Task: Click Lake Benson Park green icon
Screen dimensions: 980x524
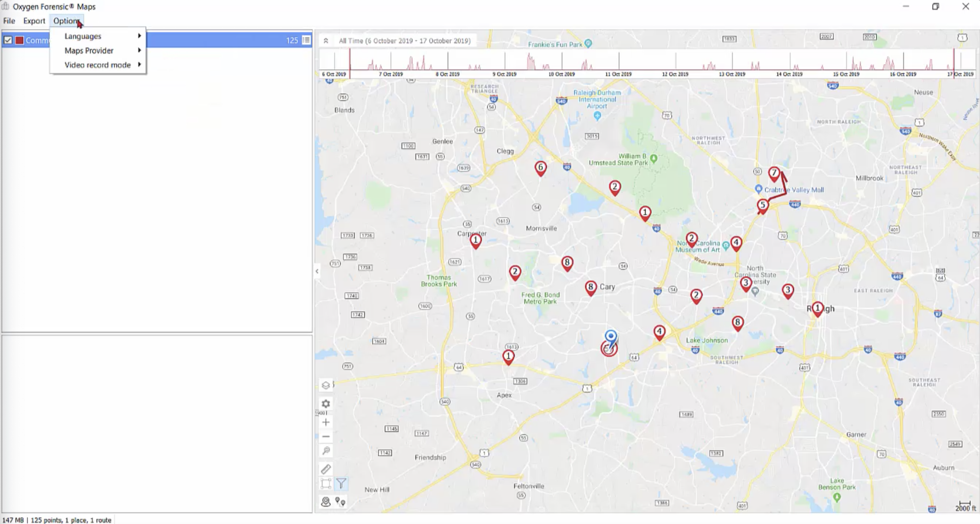Action: coord(837,497)
